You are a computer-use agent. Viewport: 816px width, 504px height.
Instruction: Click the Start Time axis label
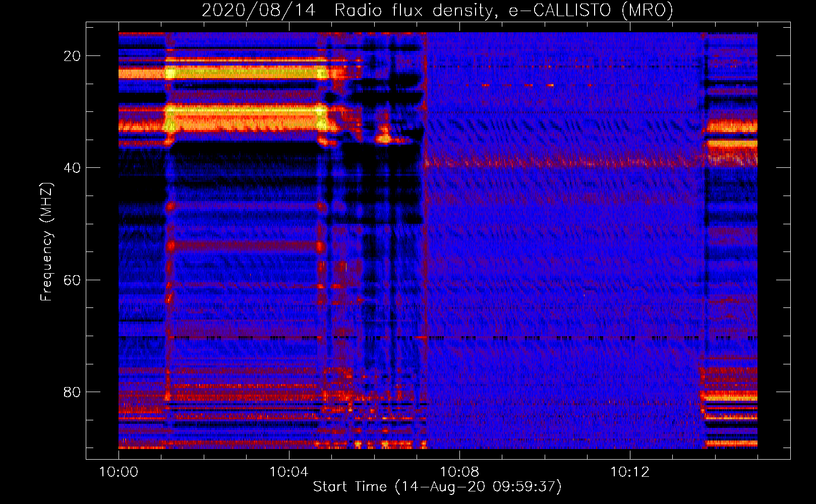tap(437, 487)
